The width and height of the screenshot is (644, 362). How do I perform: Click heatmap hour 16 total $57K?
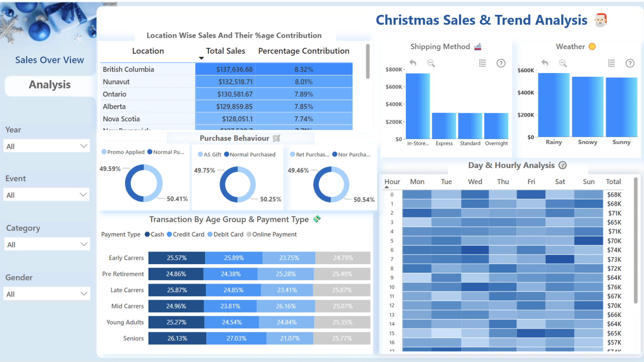614,342
